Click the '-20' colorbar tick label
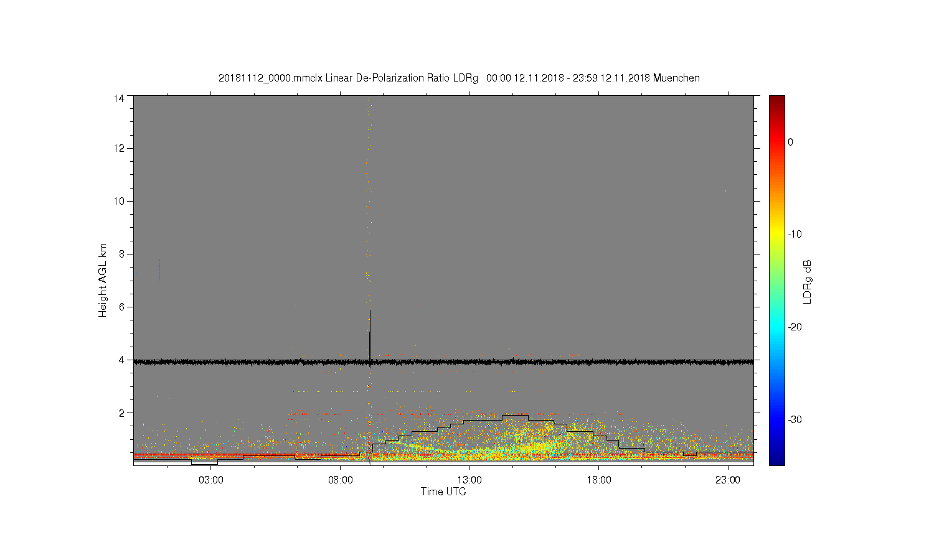Viewport: 934px width, 560px height. (795, 327)
